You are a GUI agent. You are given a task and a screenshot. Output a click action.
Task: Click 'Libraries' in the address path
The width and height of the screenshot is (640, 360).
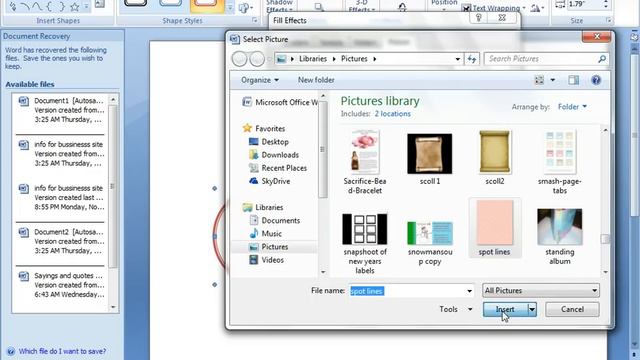point(313,59)
